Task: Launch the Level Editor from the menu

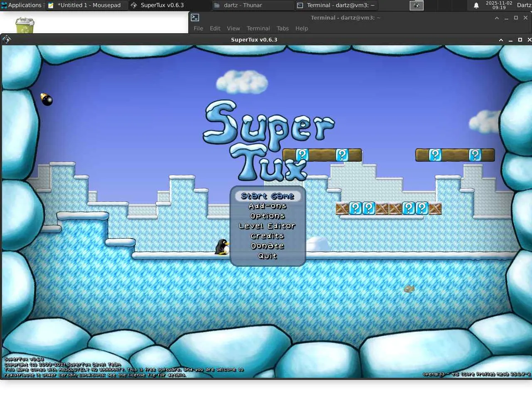Action: pyautogui.click(x=267, y=226)
